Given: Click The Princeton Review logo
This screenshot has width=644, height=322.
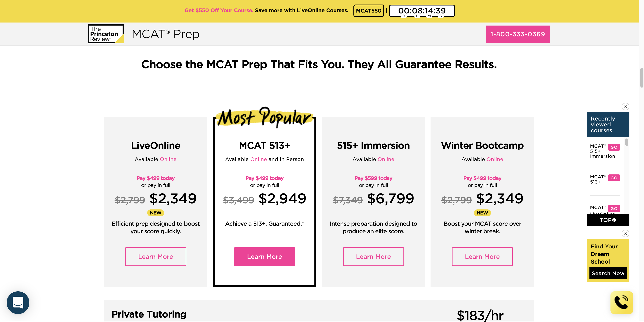Looking at the screenshot, I should [106, 34].
